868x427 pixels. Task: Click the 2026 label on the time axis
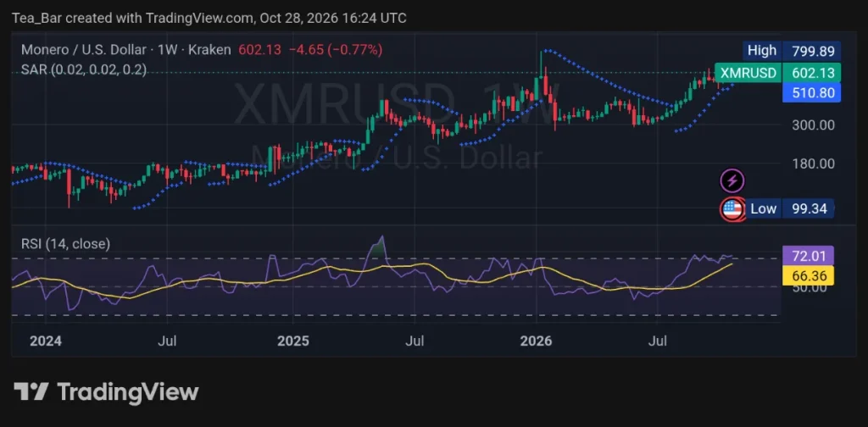click(537, 341)
